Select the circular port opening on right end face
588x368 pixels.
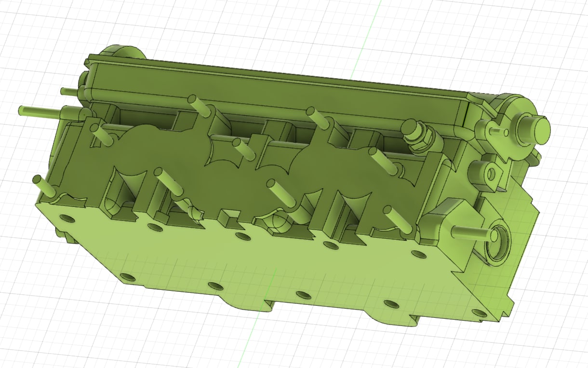coord(496,245)
